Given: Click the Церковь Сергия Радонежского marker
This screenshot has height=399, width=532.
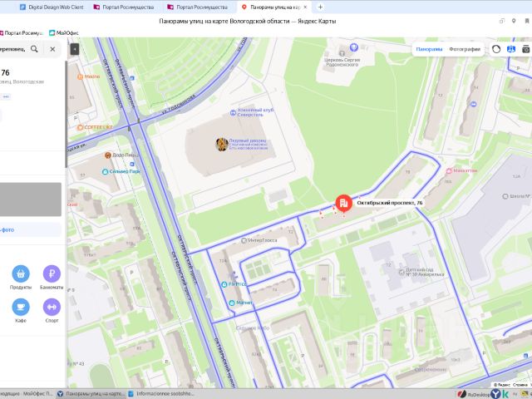Looking at the screenshot, I should coord(342,53).
